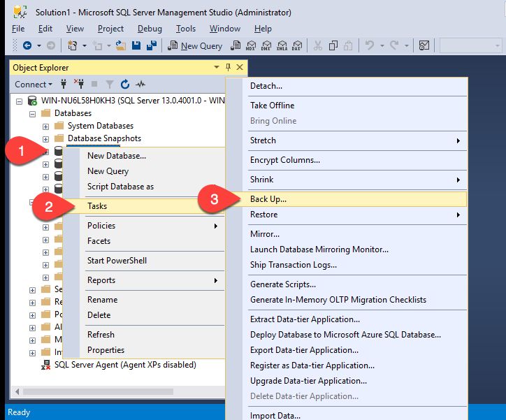Open the View menu
Screen dimensions: 506x420
(x=75, y=29)
